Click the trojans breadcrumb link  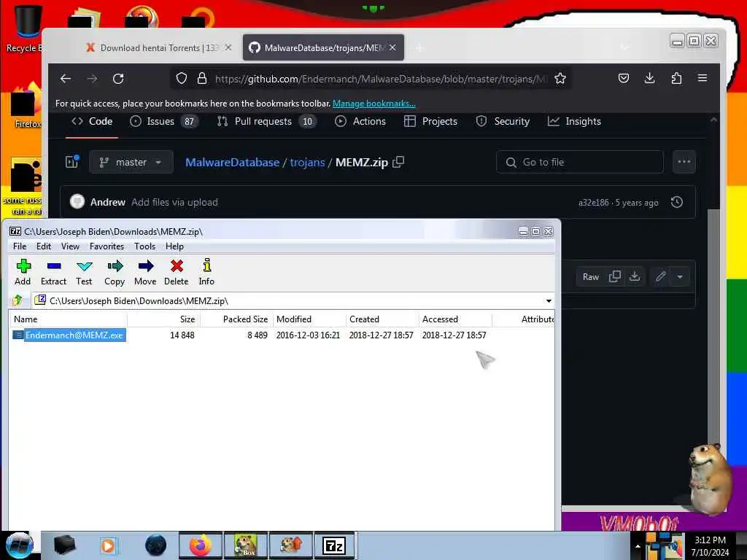coord(307,163)
